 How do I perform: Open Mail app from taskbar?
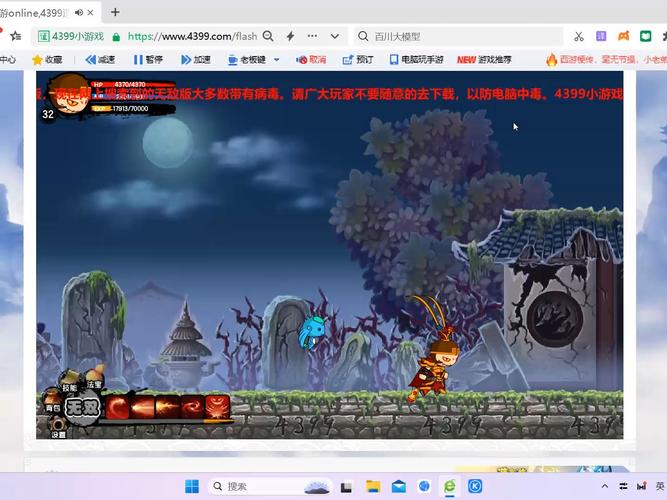tap(399, 486)
